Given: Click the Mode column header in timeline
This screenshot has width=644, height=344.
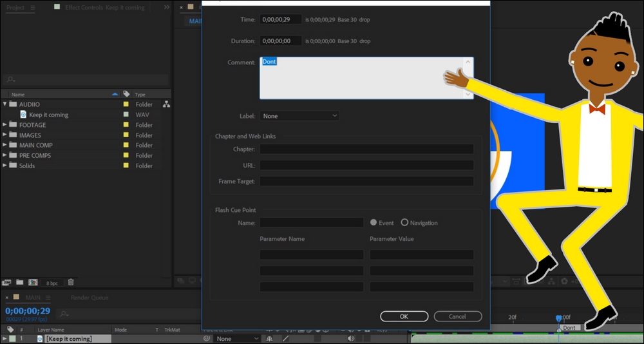Looking at the screenshot, I should coord(121,330).
